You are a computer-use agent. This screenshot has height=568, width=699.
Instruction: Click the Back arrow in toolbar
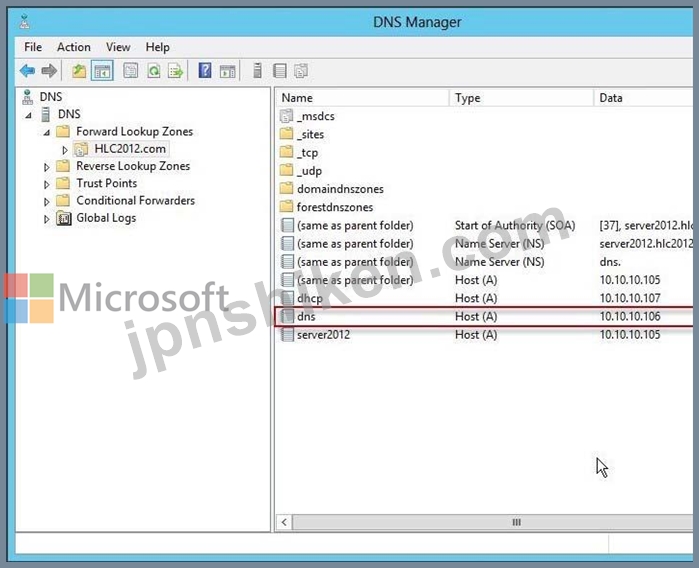click(28, 70)
